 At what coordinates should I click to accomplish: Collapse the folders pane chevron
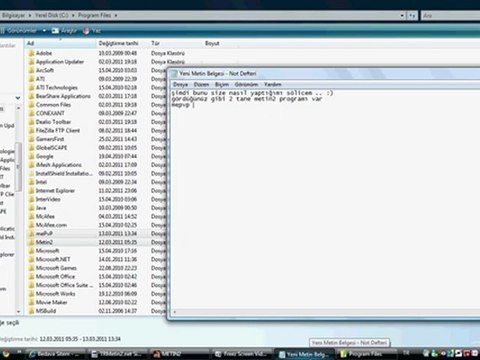(x=18, y=98)
